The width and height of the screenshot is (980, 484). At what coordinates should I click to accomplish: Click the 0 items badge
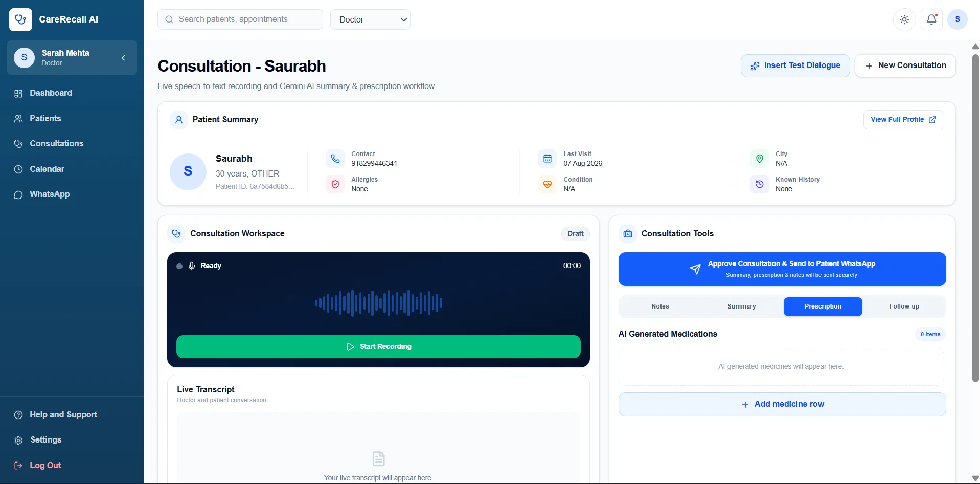(930, 334)
